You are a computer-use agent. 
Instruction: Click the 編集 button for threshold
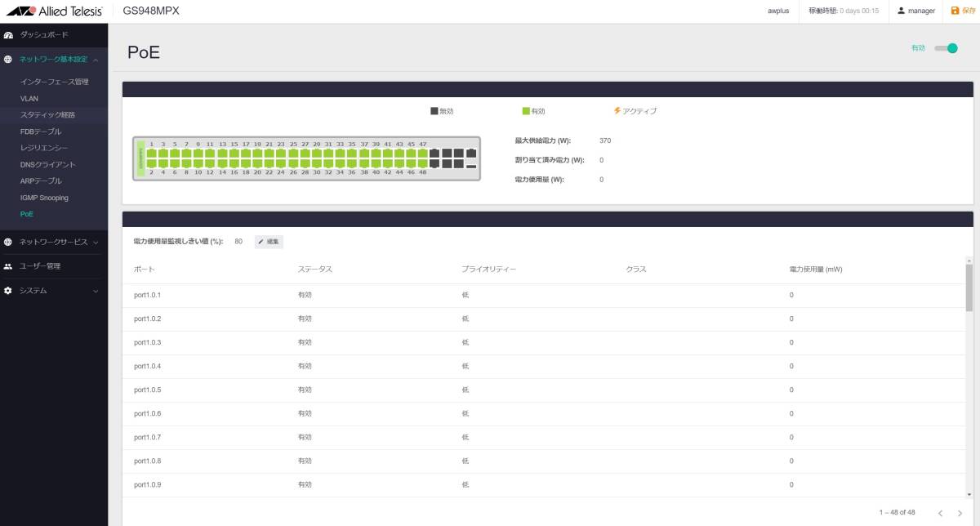pos(269,242)
